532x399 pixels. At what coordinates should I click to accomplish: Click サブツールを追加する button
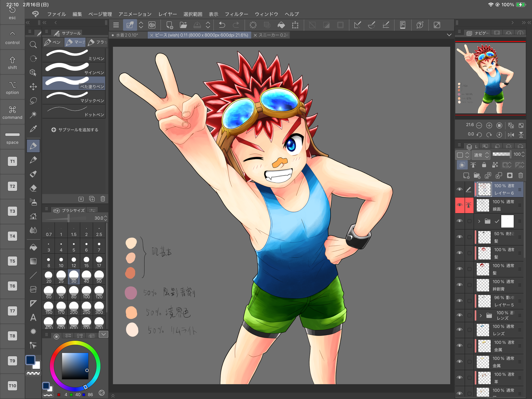75,130
